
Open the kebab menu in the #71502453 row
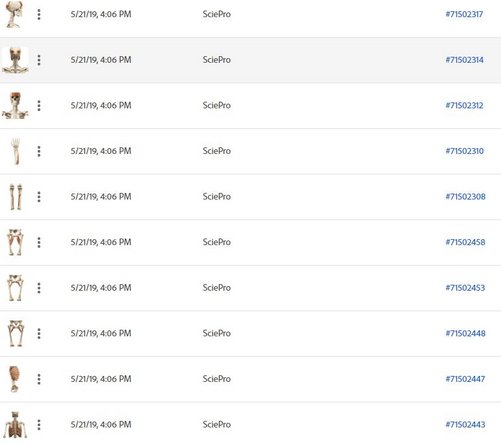point(39,288)
